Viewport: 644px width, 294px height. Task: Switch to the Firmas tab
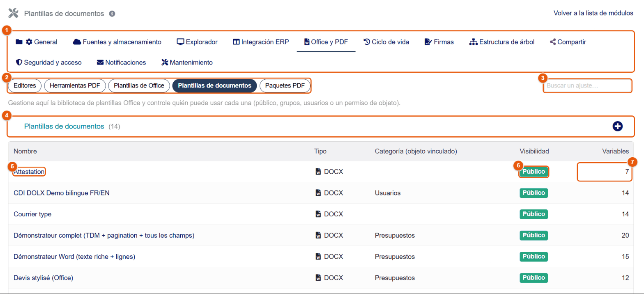[x=439, y=41]
